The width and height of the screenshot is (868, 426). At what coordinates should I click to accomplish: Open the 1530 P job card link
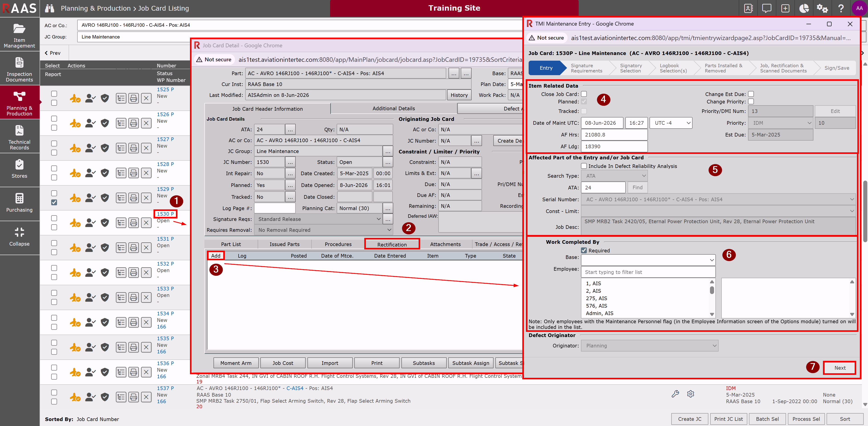pos(165,214)
